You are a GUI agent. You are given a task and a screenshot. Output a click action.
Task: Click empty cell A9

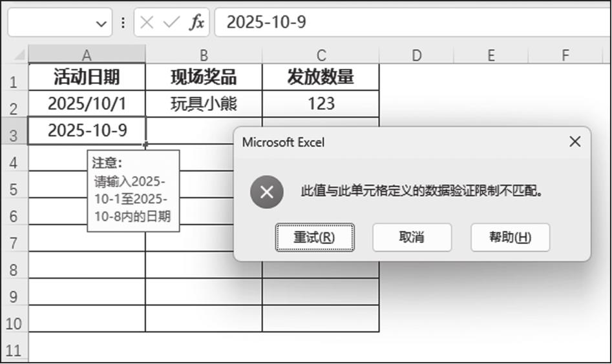click(x=87, y=292)
